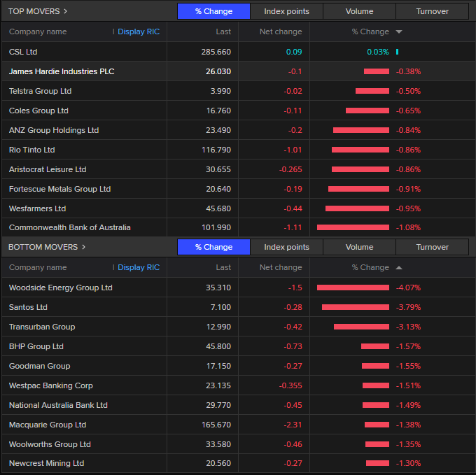Select ANZ Group Holdings Ltd company name
Screen dimensions: 476x475
click(54, 130)
